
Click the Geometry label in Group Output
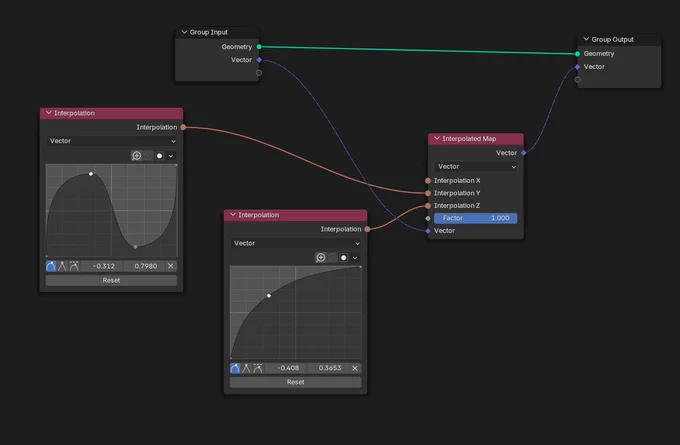tap(599, 54)
